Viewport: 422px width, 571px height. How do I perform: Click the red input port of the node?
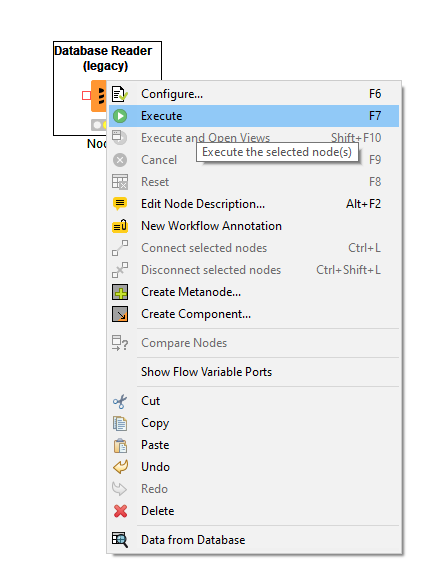pyautogui.click(x=86, y=95)
